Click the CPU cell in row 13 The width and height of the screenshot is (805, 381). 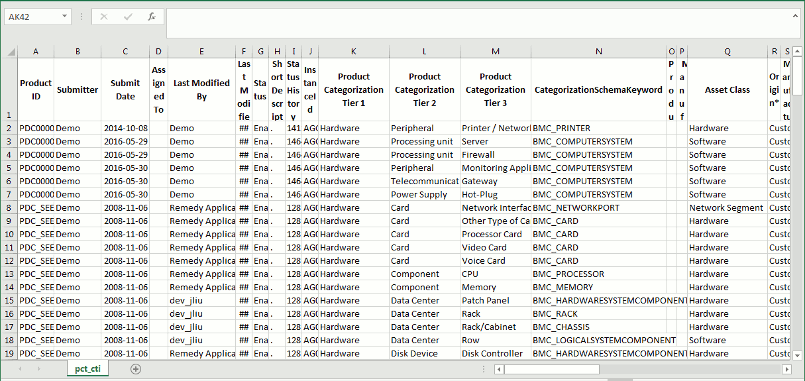[496, 274]
